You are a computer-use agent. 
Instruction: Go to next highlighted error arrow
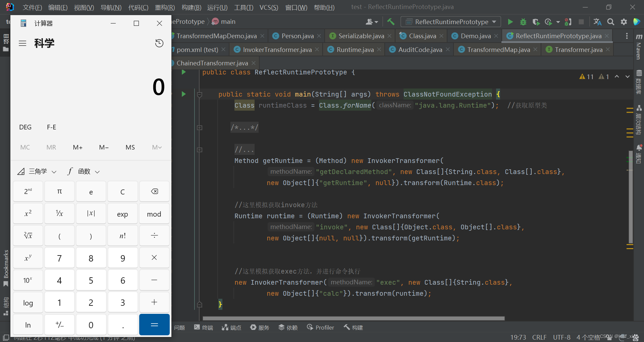628,77
